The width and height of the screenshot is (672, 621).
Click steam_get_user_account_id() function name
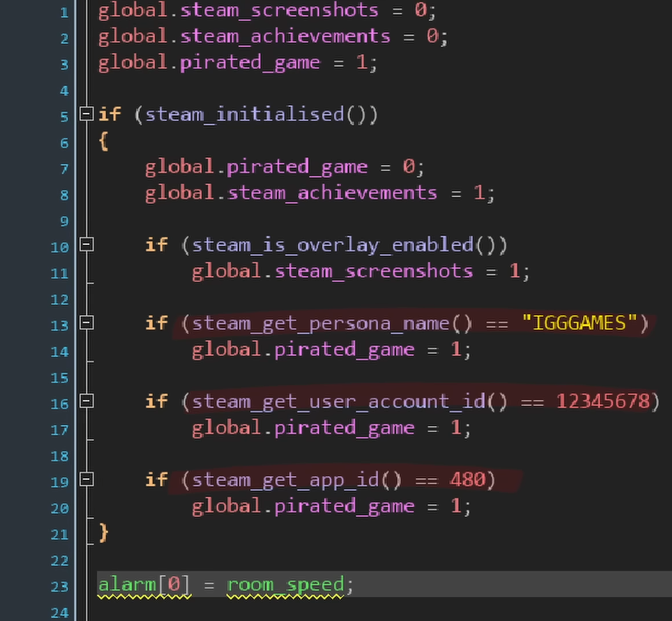coord(338,402)
